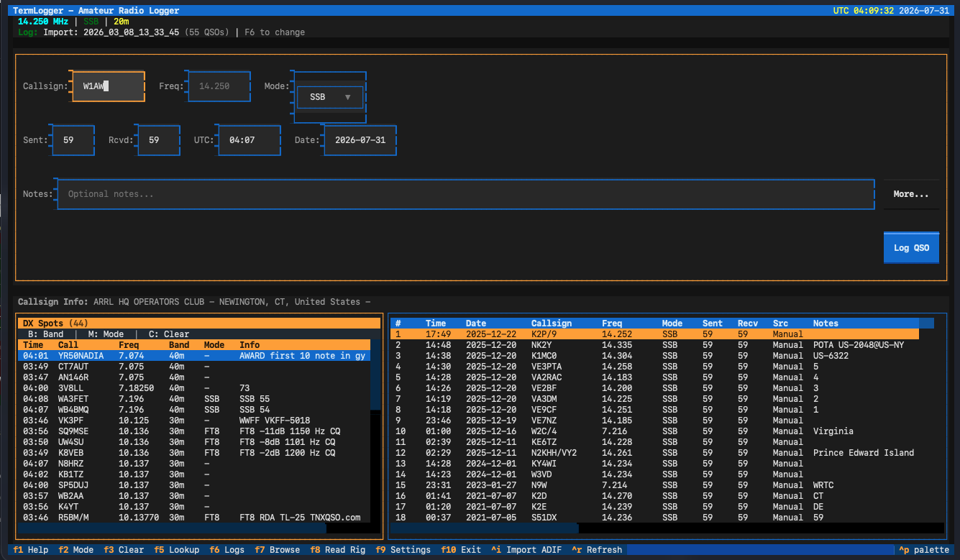
Task: Click the DX spots Band column header
Action: tap(179, 345)
